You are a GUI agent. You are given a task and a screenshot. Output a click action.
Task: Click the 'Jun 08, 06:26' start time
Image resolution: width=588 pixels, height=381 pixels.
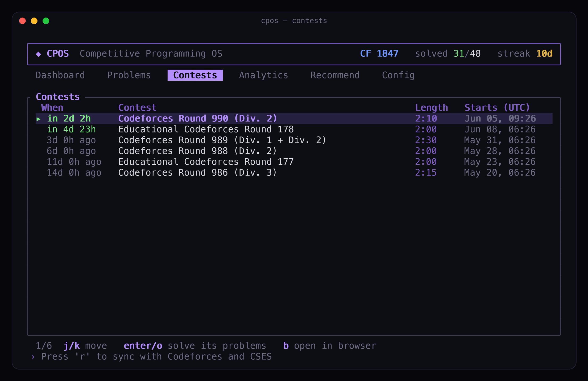(500, 129)
